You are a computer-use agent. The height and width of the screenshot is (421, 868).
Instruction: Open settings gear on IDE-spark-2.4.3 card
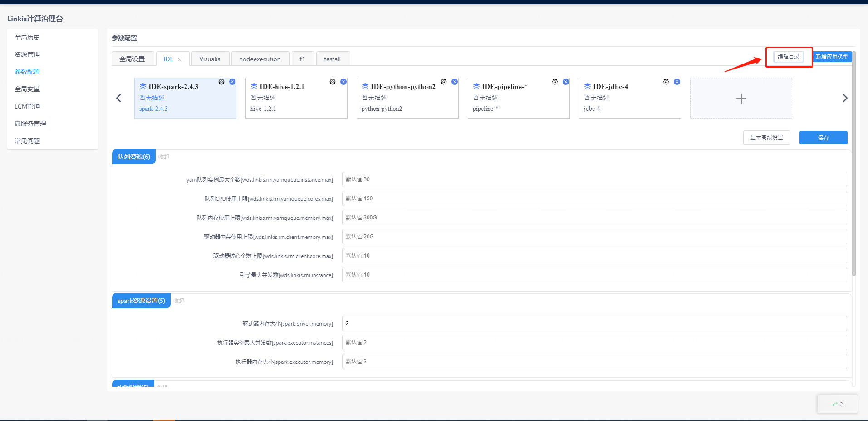(221, 82)
